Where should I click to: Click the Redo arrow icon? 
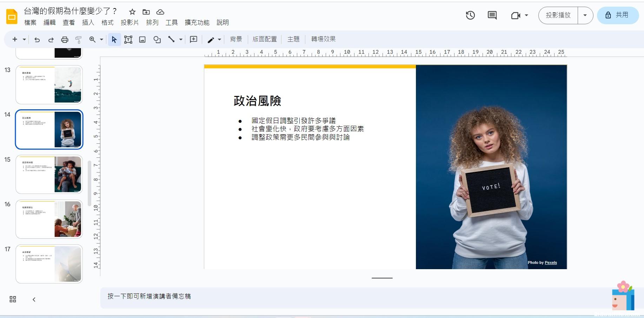point(51,40)
